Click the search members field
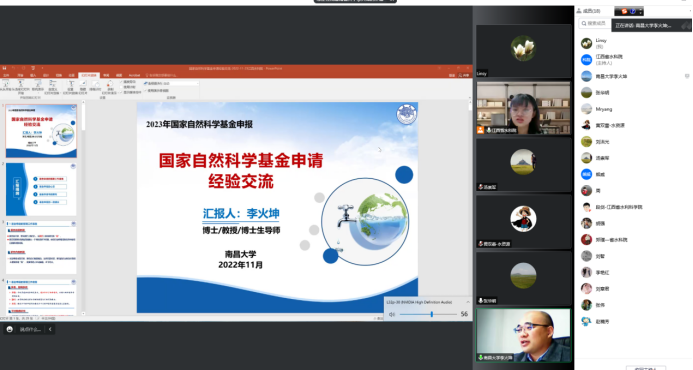693x370 pixels. (595, 23)
